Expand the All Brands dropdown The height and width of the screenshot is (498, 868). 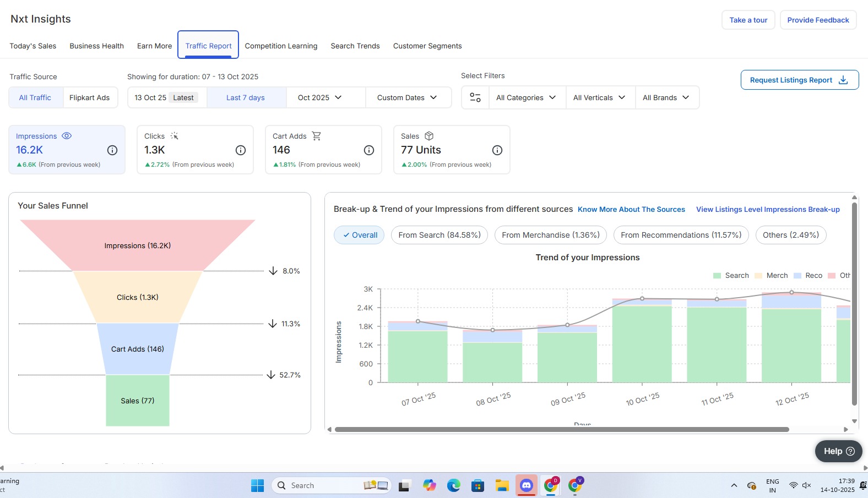tap(666, 97)
